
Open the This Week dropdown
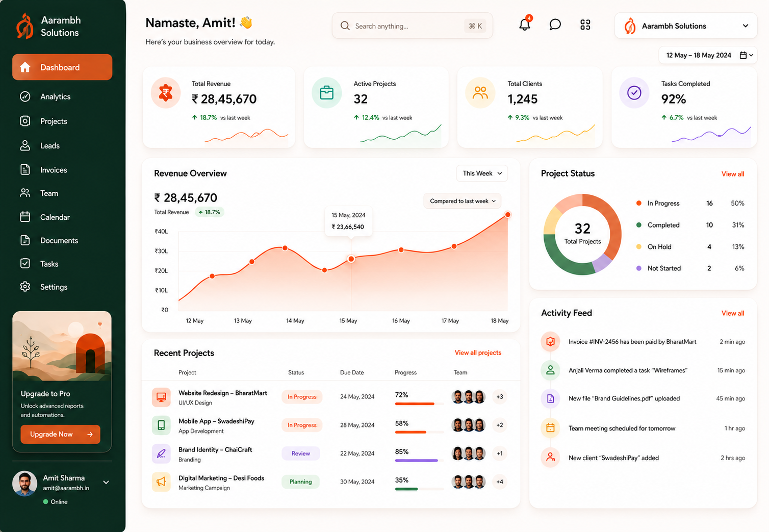pos(482,173)
